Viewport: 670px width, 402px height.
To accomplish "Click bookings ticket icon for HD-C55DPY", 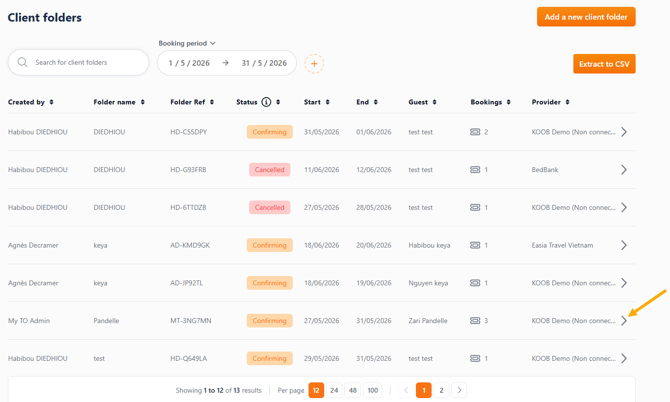I will (x=475, y=132).
